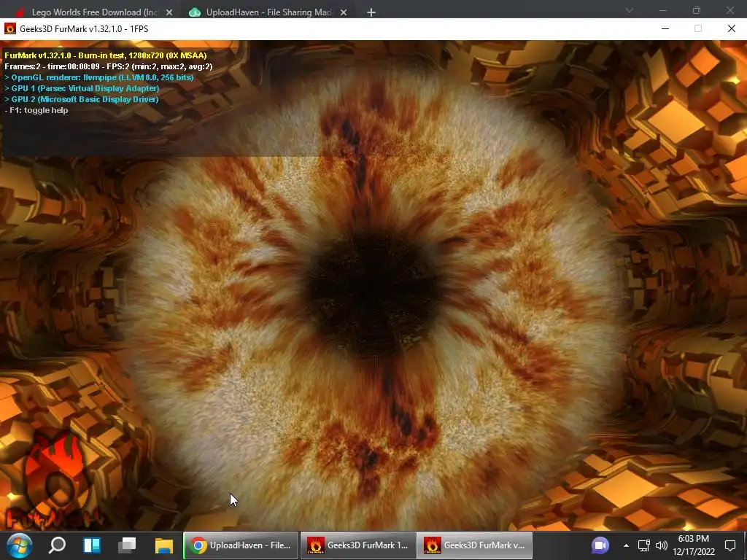Click GPU 2 Microsoft Basic Display Driver line
747x560 pixels.
pyautogui.click(x=82, y=99)
